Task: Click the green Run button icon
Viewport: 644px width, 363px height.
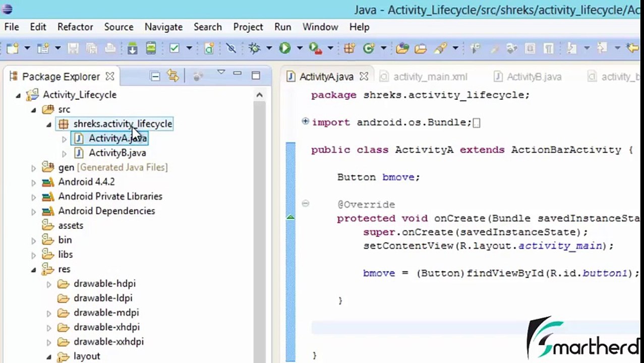Action: click(285, 48)
